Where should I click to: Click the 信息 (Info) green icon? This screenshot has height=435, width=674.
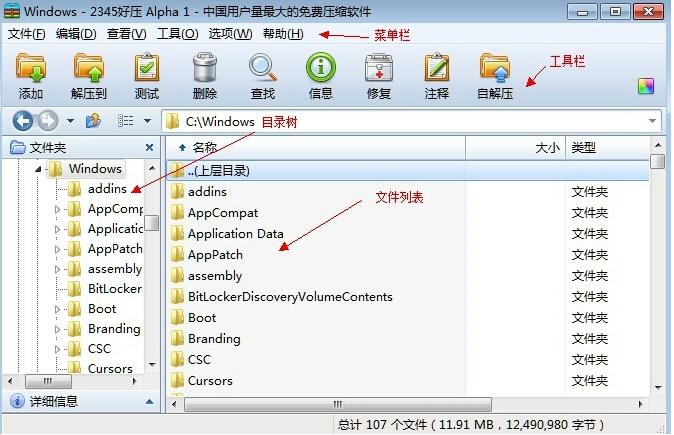[x=321, y=67]
